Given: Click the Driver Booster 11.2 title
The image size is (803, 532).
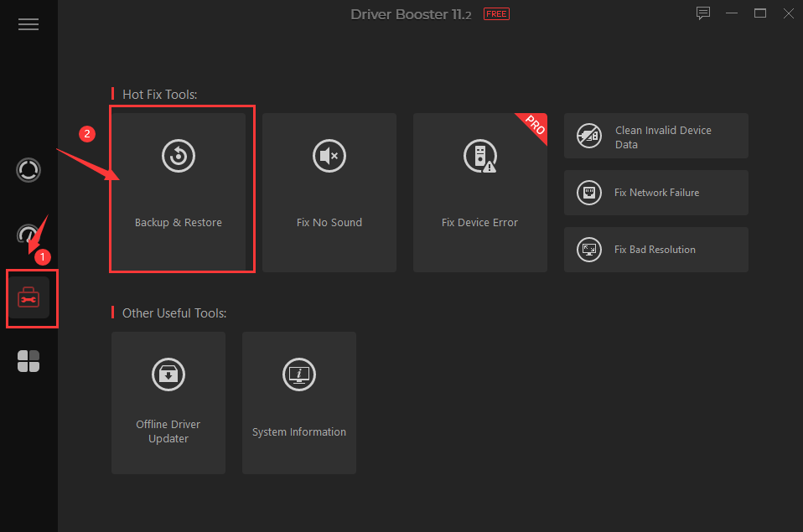Looking at the screenshot, I should (411, 14).
